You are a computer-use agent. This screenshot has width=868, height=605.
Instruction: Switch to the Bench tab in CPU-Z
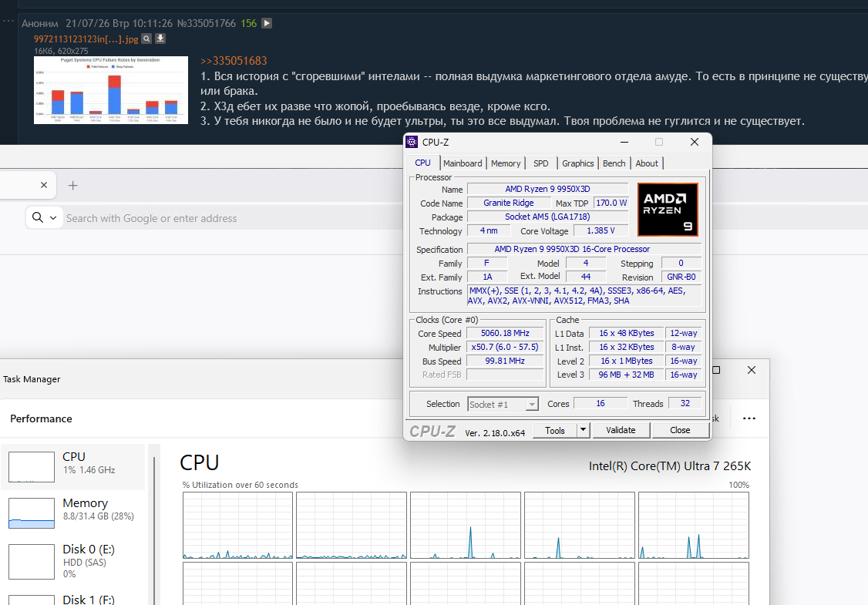click(614, 163)
